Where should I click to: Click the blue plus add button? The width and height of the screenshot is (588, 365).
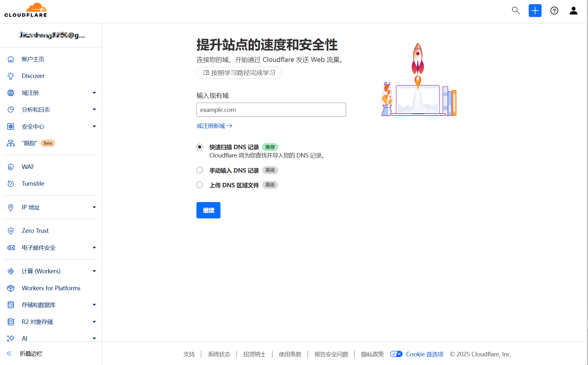coord(535,11)
